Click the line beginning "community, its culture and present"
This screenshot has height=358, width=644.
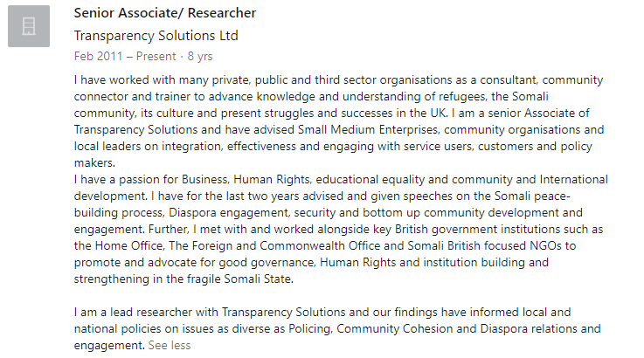pyautogui.click(x=331, y=113)
